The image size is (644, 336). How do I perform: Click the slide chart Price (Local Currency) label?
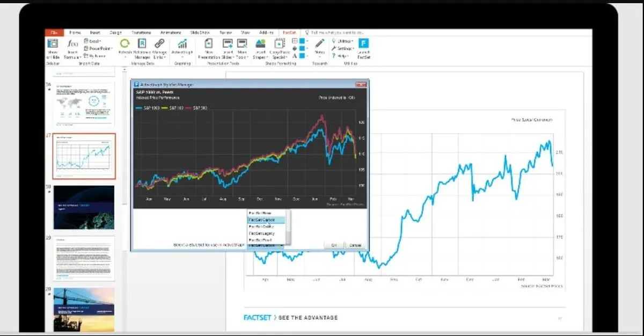tap(532, 120)
